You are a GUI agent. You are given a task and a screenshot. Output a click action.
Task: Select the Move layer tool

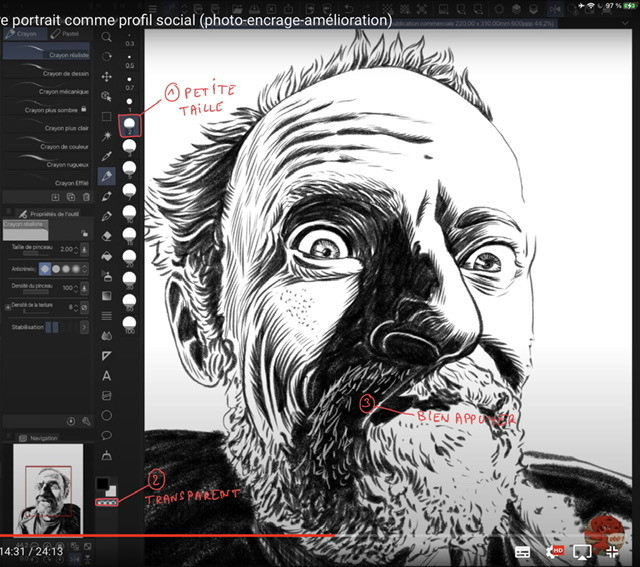point(106,77)
